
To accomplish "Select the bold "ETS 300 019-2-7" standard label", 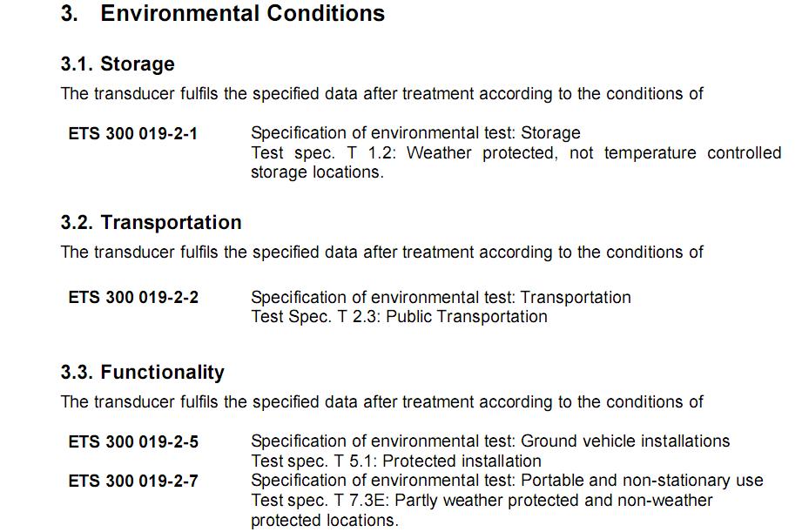I will tap(133, 481).
